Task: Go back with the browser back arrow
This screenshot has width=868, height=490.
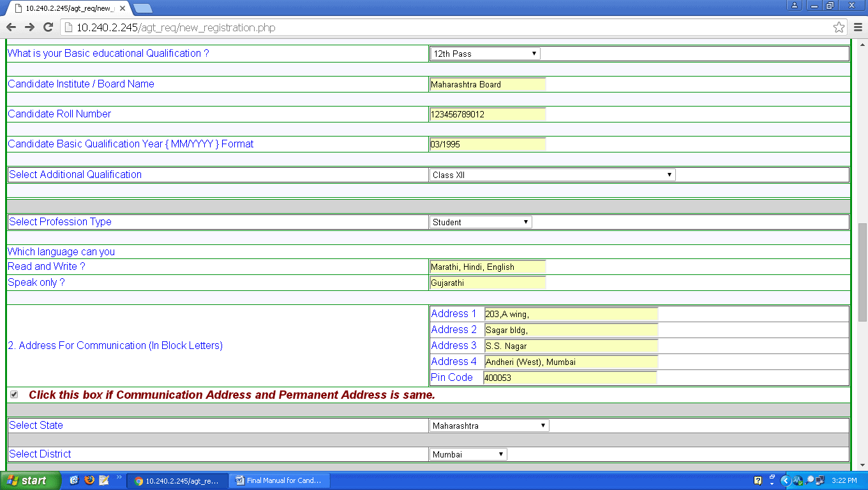Action: (11, 27)
